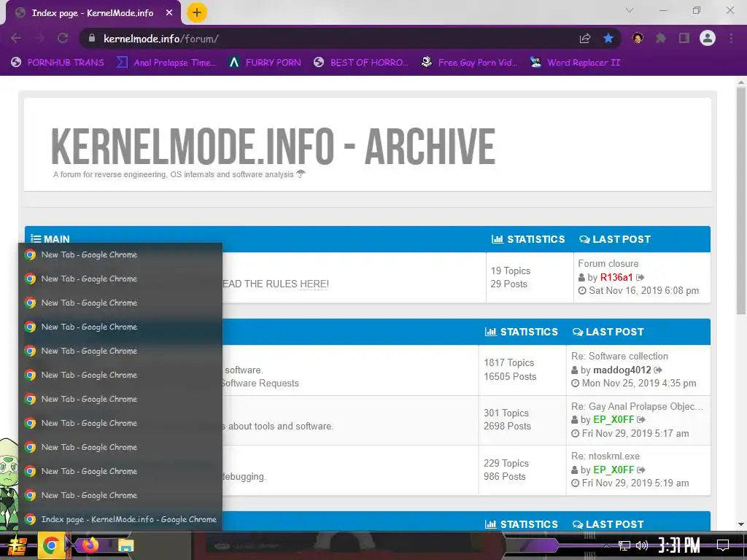Open the Word Replacer II bookmark
The height and width of the screenshot is (560, 747).
pos(576,63)
